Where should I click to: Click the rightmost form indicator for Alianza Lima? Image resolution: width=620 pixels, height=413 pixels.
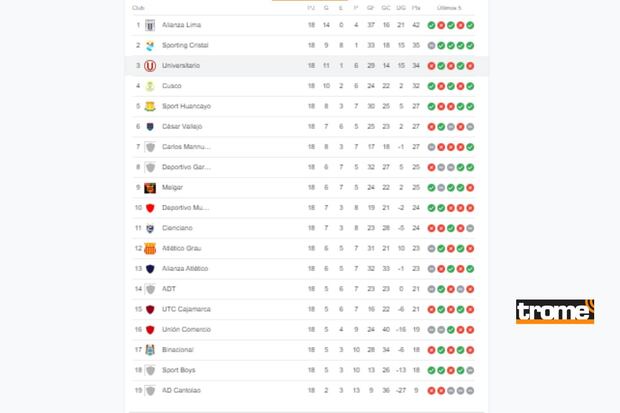[470, 24]
